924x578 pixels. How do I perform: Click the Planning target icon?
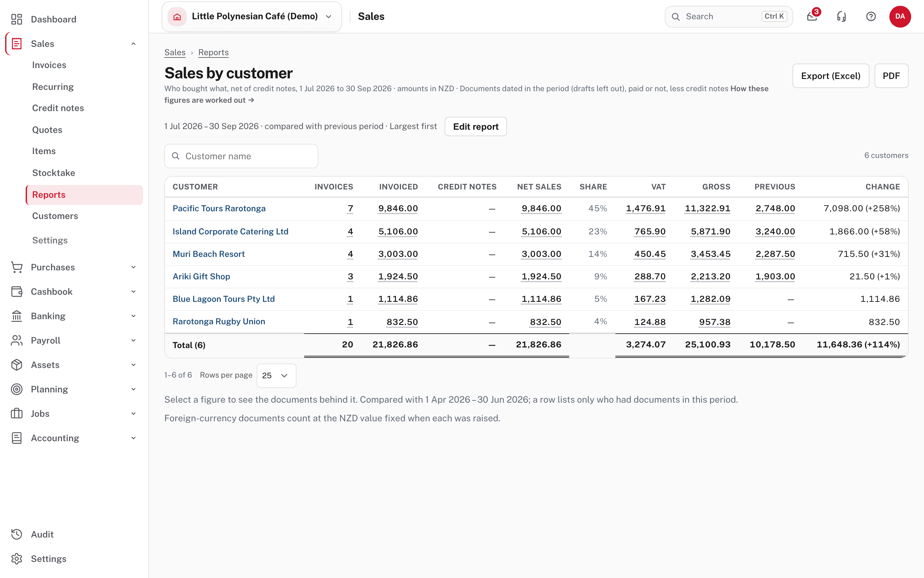tap(16, 389)
